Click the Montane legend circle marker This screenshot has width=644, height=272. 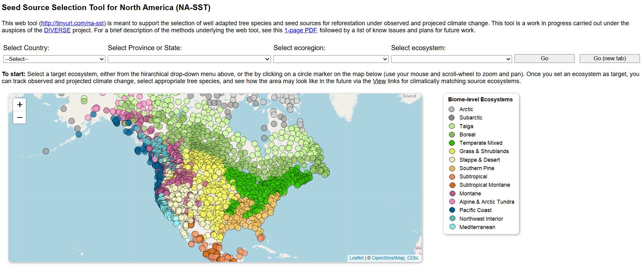[452, 194]
